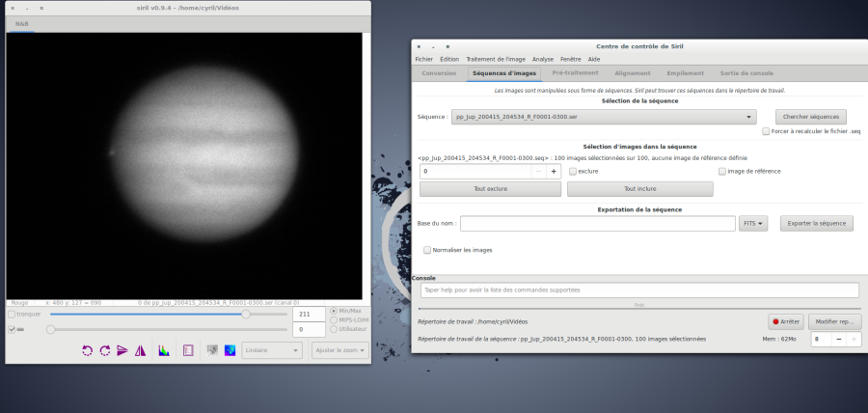Screen dimensions: 868x413
Task: Open the Fenêtre menu
Action: tap(570, 59)
